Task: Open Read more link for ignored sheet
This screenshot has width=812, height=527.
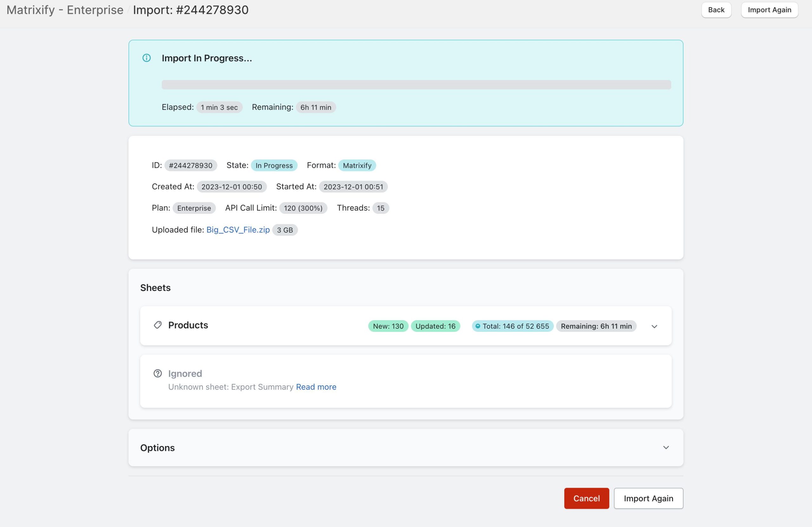Action: pyautogui.click(x=316, y=387)
